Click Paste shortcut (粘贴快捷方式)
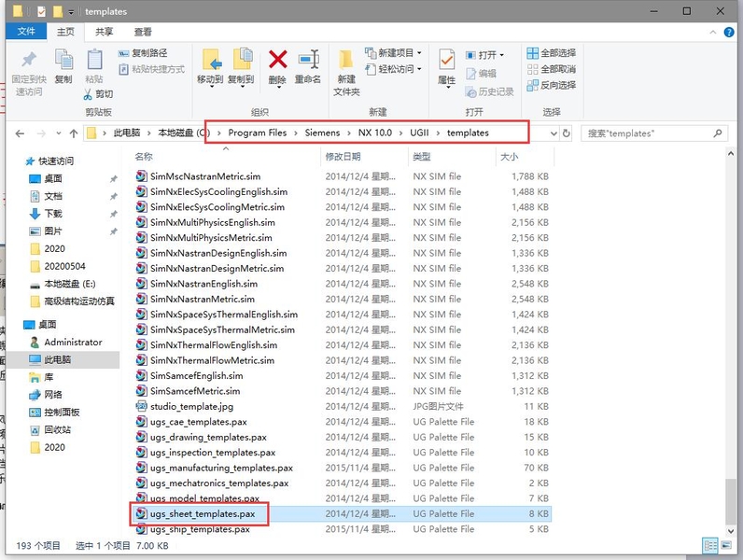 pyautogui.click(x=151, y=69)
